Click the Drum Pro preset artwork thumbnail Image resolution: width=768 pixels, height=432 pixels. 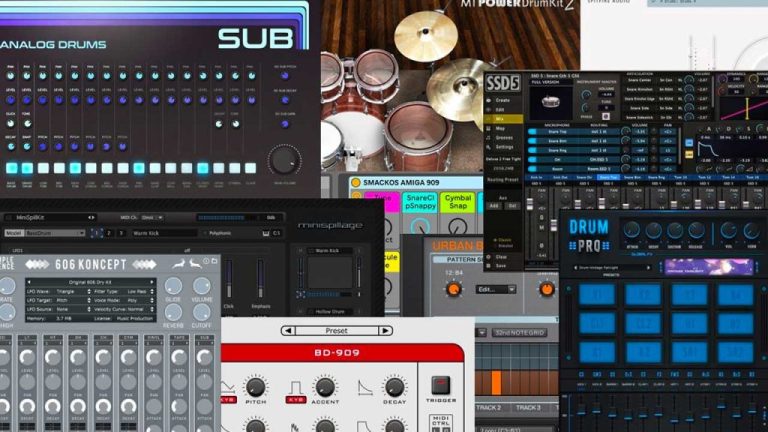click(708, 267)
